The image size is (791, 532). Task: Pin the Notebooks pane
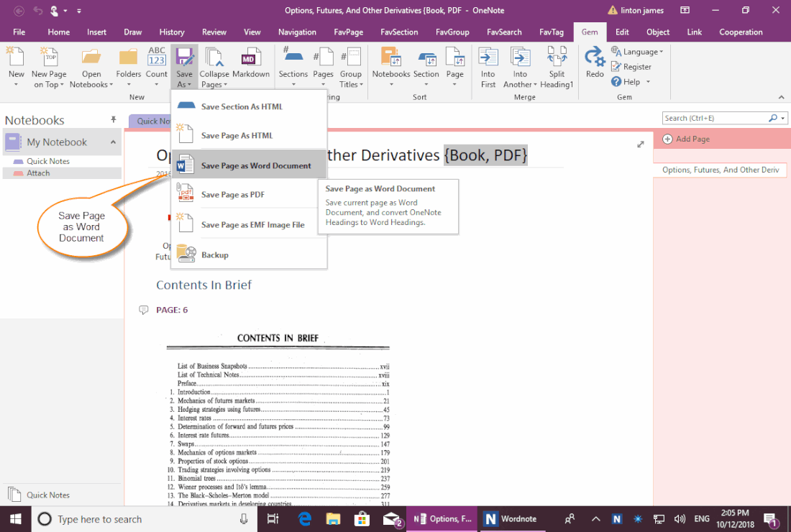114,119
